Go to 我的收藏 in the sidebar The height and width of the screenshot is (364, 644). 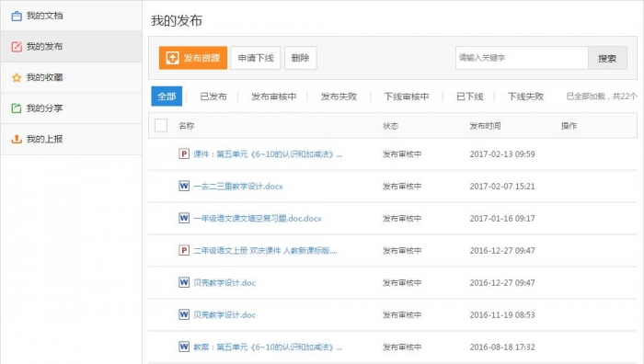pos(72,77)
